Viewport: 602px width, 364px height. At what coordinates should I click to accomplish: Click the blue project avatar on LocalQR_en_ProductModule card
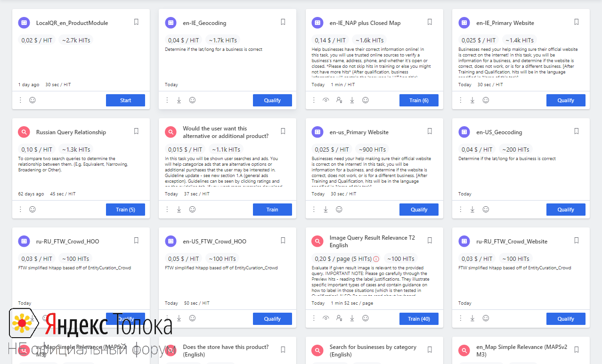click(x=24, y=22)
